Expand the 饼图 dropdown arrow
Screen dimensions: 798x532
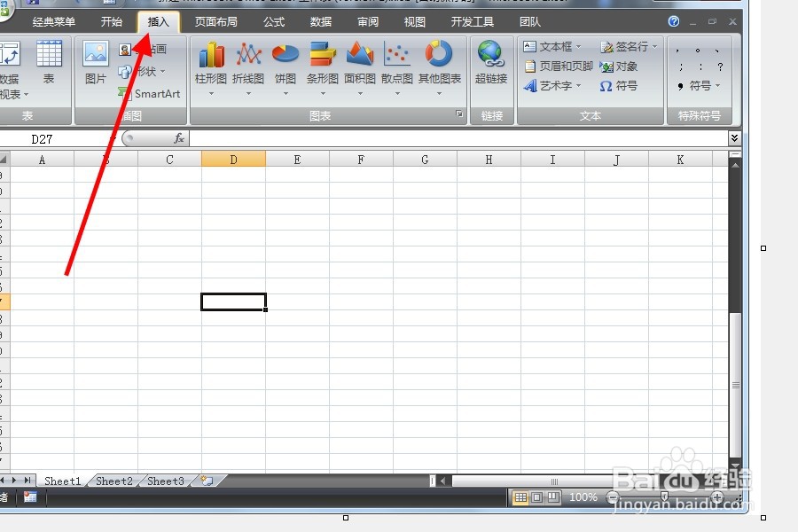point(286,94)
